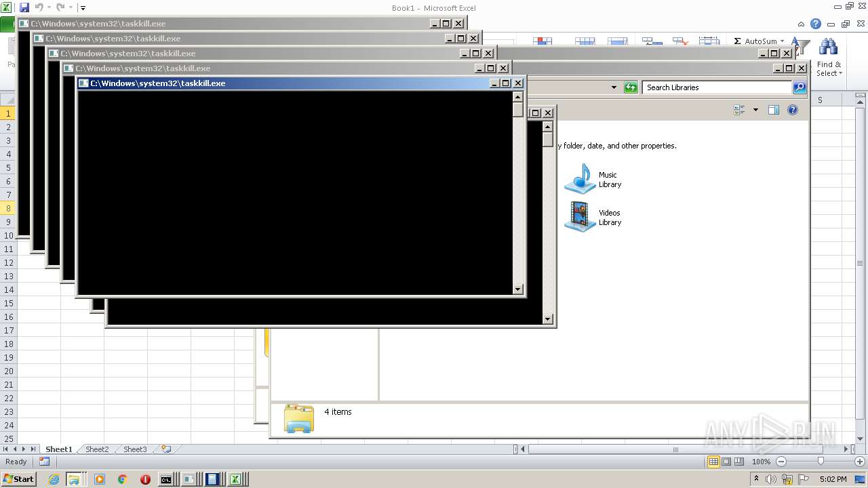Click the Zoom In plus button

click(x=860, y=462)
